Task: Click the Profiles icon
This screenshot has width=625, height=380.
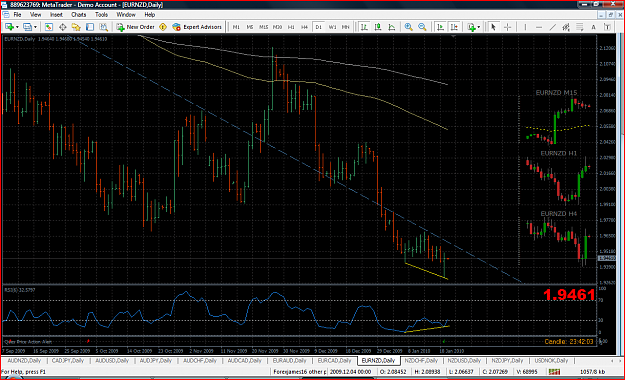Action: click(27, 27)
